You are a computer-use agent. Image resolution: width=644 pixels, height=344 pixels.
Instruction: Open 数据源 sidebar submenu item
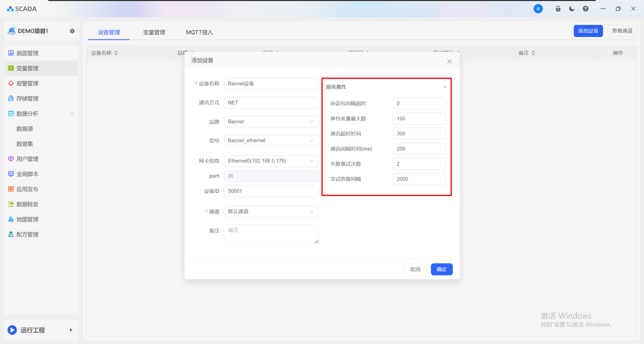coord(25,129)
